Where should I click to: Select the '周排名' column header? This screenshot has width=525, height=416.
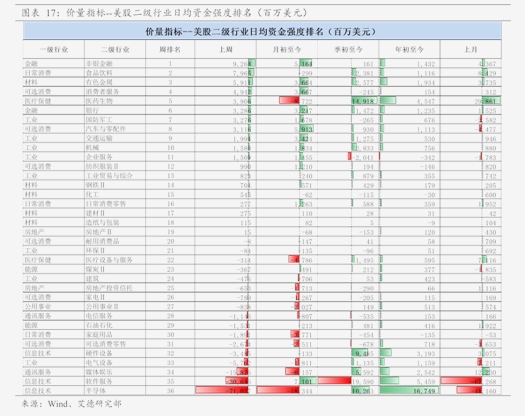[170, 50]
